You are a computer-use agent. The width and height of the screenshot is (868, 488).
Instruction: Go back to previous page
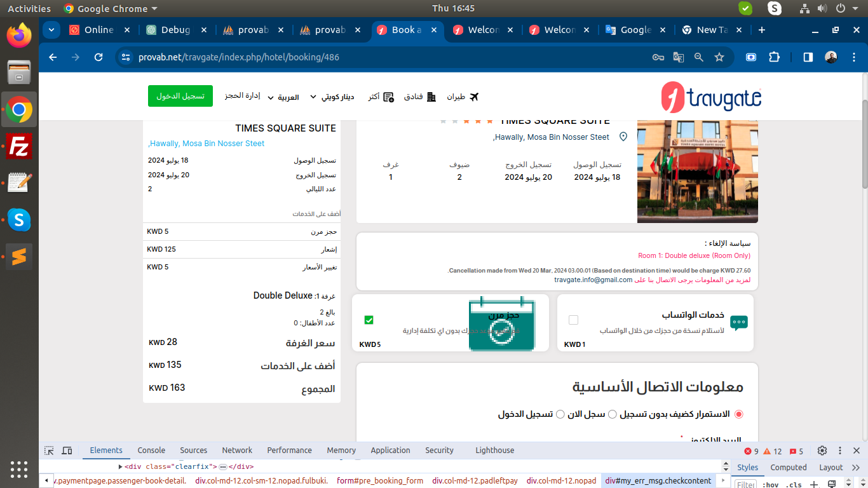point(53,57)
